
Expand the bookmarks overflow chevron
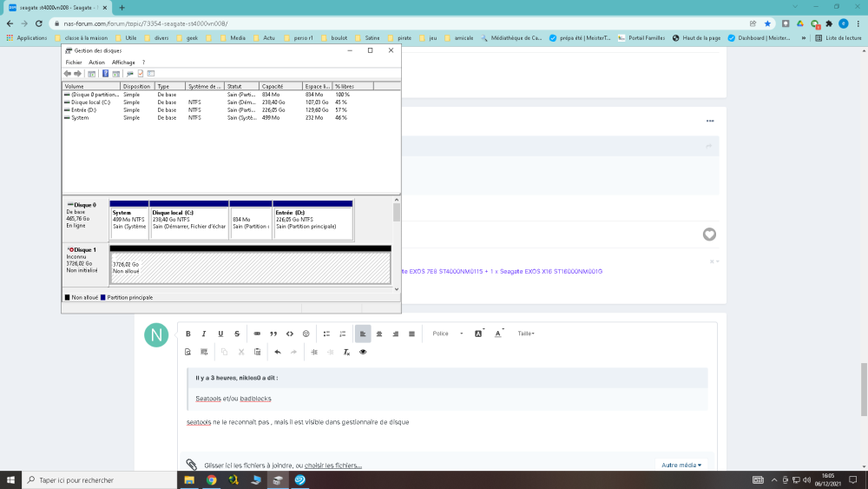pyautogui.click(x=803, y=38)
